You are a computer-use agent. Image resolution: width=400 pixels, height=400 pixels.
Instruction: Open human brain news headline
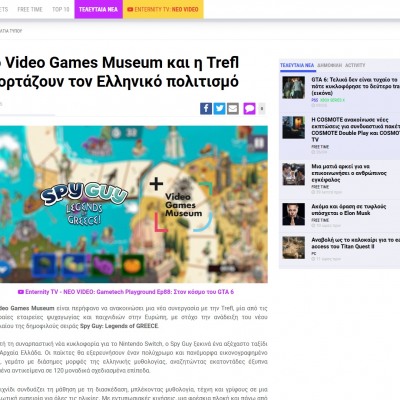coord(349,173)
